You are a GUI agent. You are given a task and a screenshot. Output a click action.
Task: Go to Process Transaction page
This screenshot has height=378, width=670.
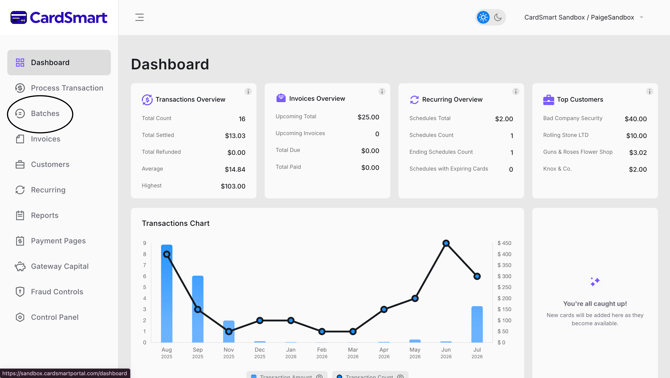[59, 88]
